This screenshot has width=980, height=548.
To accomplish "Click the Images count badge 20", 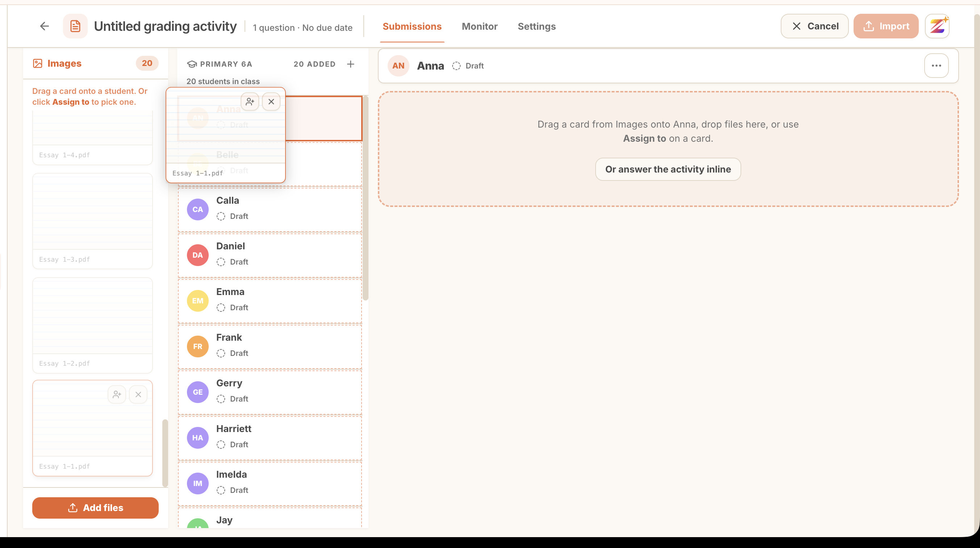I will pyautogui.click(x=147, y=63).
